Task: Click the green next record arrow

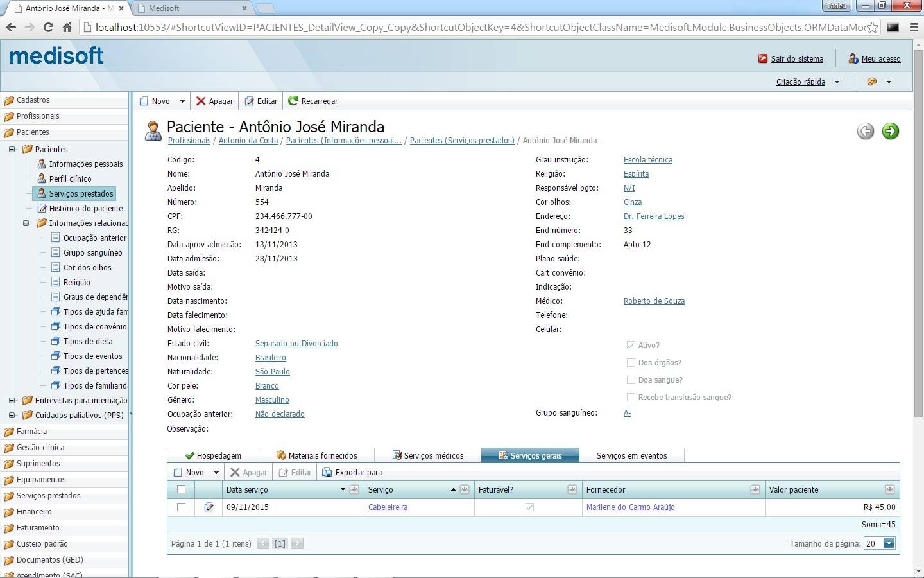Action: click(891, 131)
